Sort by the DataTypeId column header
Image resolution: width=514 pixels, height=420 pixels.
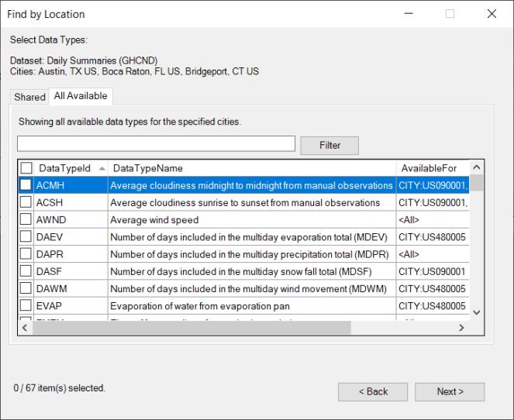tap(65, 168)
